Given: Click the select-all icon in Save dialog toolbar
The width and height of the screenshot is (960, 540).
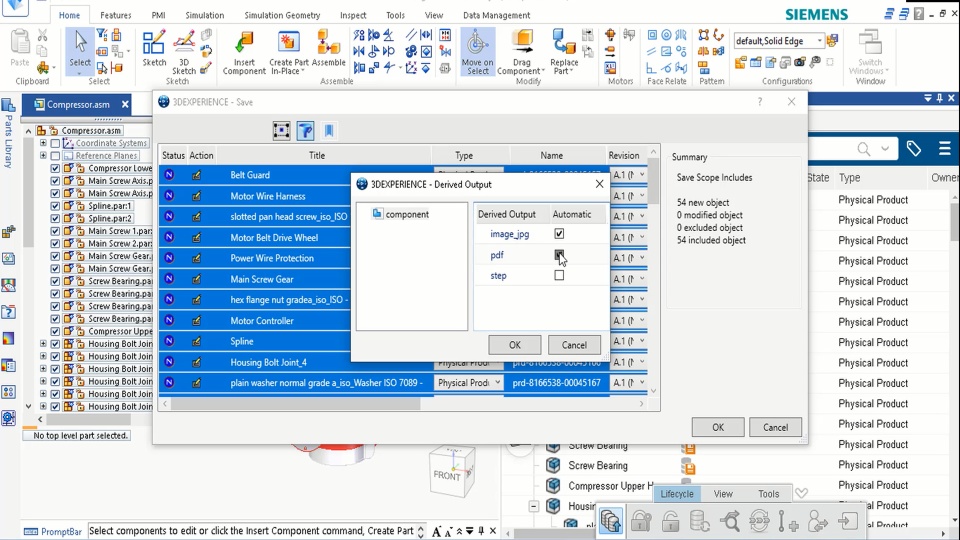Looking at the screenshot, I should (x=282, y=130).
